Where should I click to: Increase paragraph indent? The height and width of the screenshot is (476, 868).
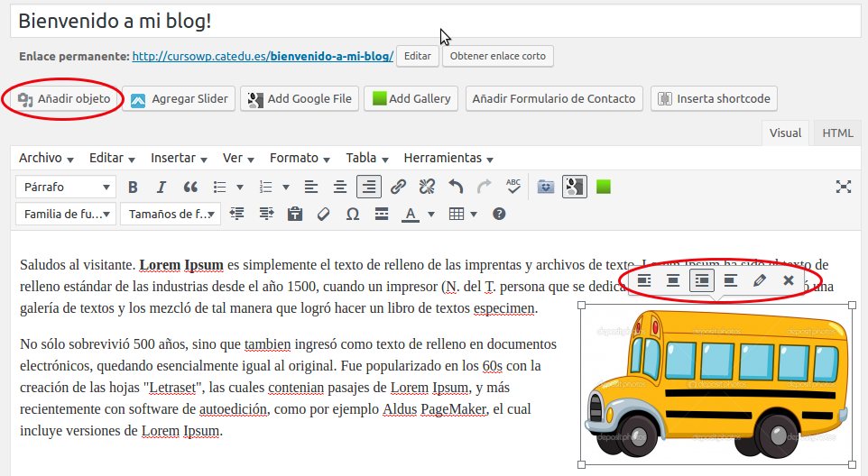tap(266, 214)
